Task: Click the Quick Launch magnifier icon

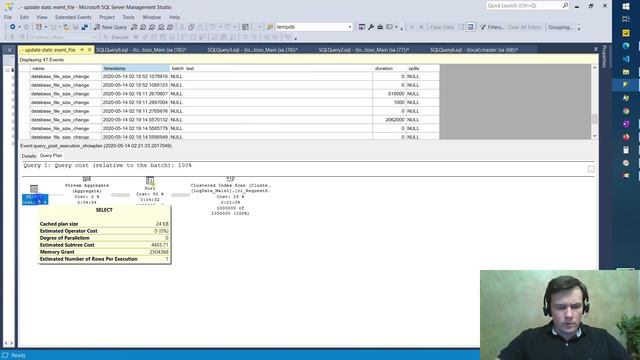Action: pyautogui.click(x=565, y=5)
